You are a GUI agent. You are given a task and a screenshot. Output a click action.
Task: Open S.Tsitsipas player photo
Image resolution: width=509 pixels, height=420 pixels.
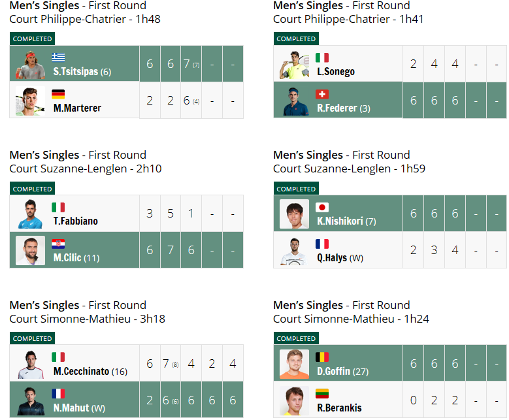click(x=31, y=65)
